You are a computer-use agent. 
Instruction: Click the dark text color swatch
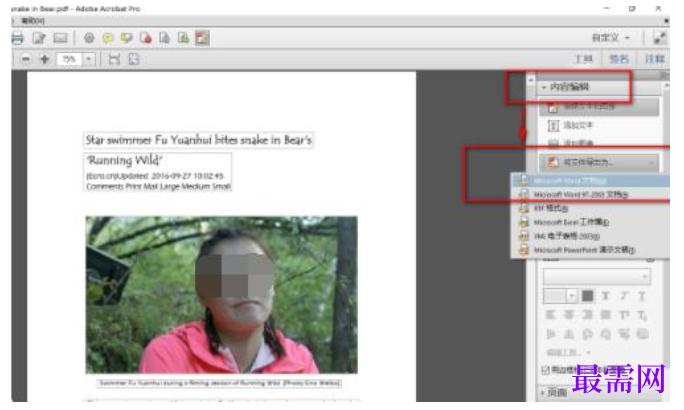[x=588, y=296]
